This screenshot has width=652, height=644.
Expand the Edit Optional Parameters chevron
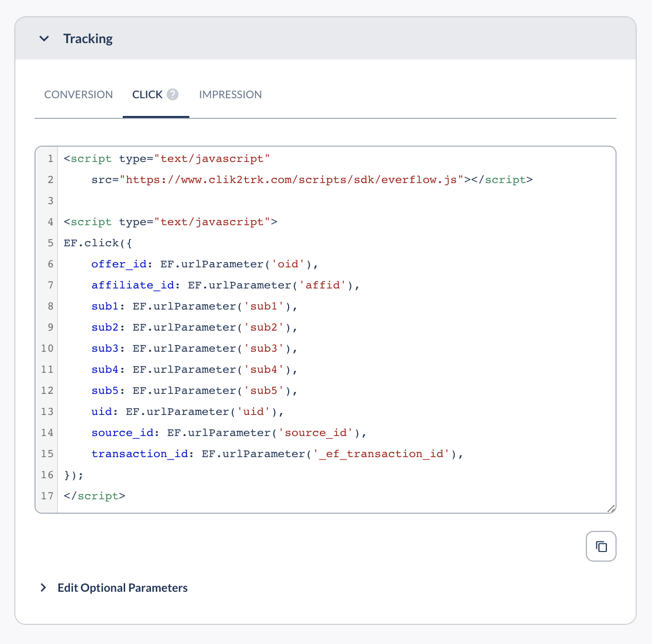(44, 587)
